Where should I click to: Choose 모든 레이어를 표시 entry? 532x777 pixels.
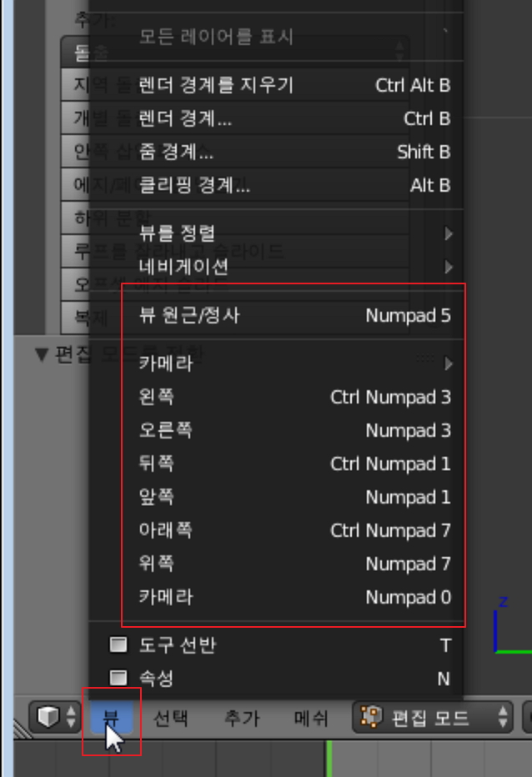(x=276, y=37)
